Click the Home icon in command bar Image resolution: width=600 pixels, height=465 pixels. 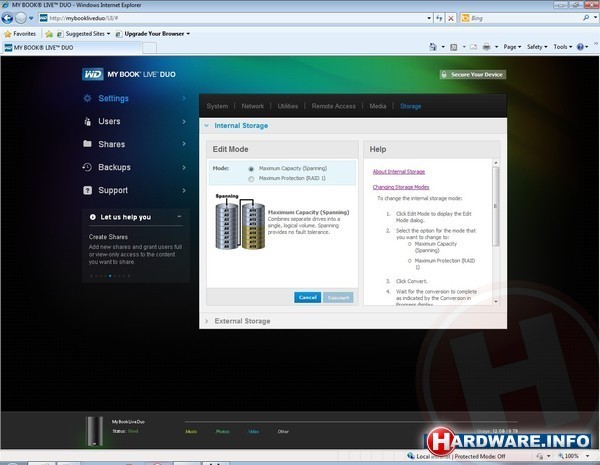click(x=433, y=47)
